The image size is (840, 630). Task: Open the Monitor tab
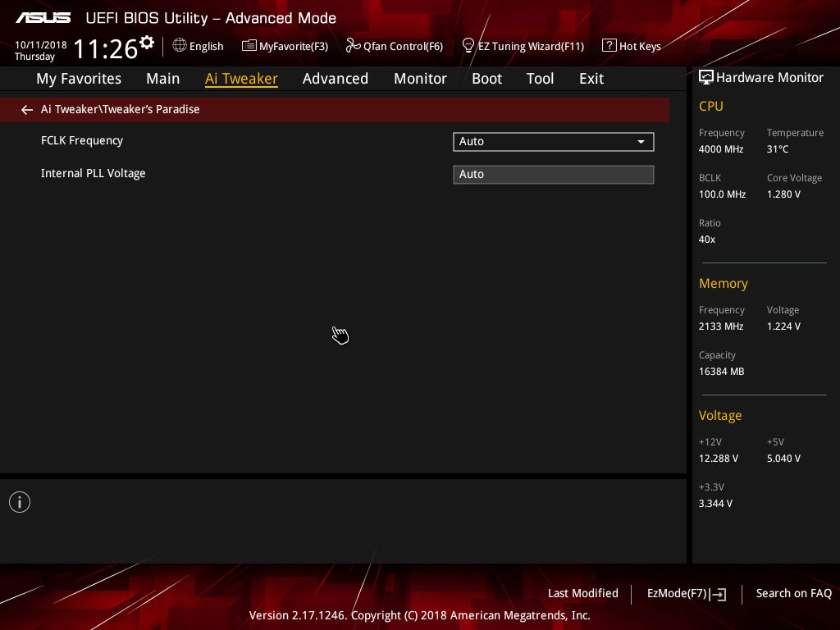click(420, 79)
